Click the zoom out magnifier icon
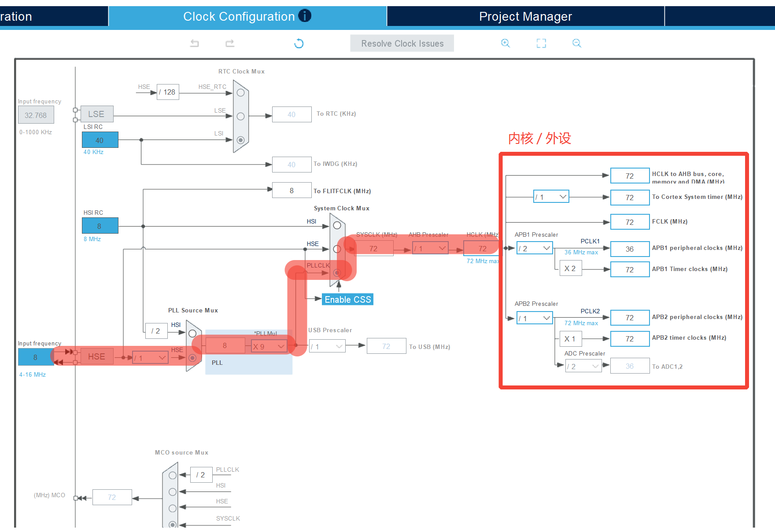 tap(577, 43)
